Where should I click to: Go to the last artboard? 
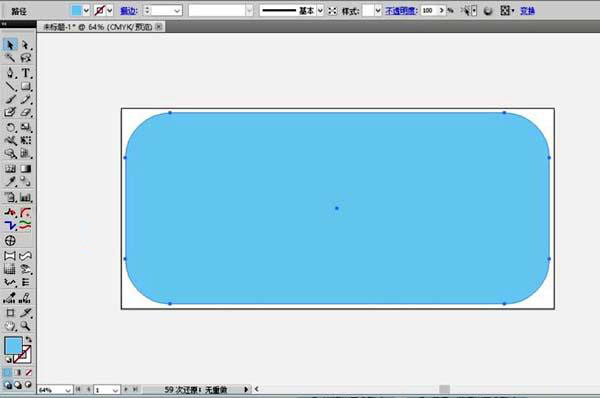coord(135,390)
